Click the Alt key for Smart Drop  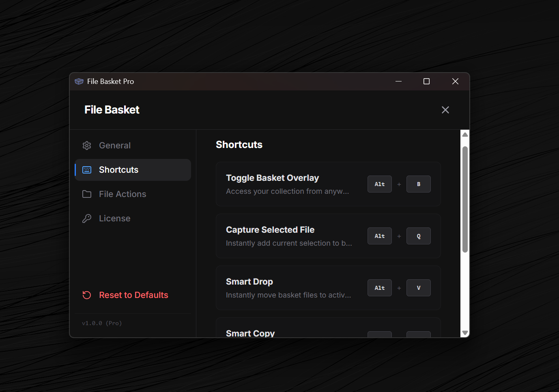380,288
